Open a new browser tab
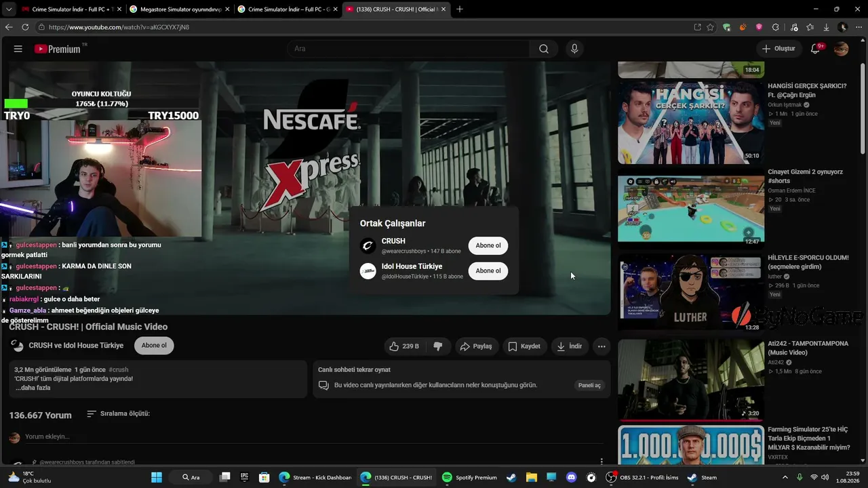 [x=460, y=9]
